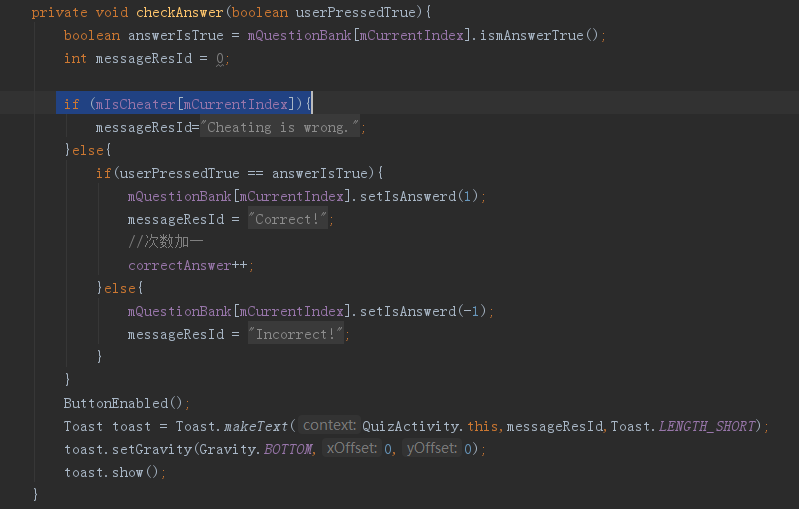Click the xOffset: parameter hint
The image size is (799, 509).
click(x=352, y=448)
